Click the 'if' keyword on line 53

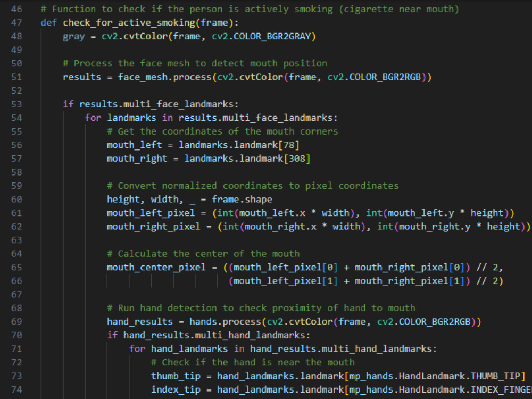(68, 104)
